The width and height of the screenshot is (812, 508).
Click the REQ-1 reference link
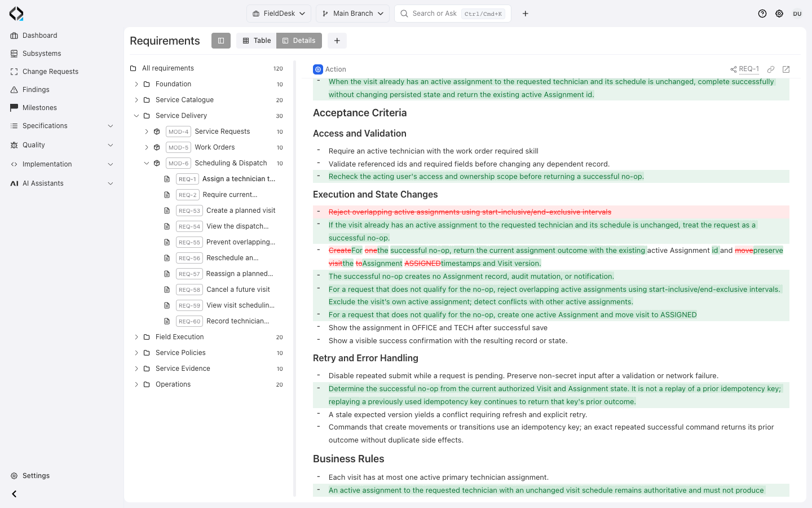(x=749, y=69)
